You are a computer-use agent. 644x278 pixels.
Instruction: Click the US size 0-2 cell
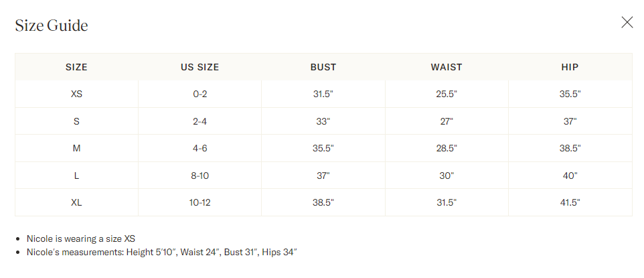pos(199,94)
